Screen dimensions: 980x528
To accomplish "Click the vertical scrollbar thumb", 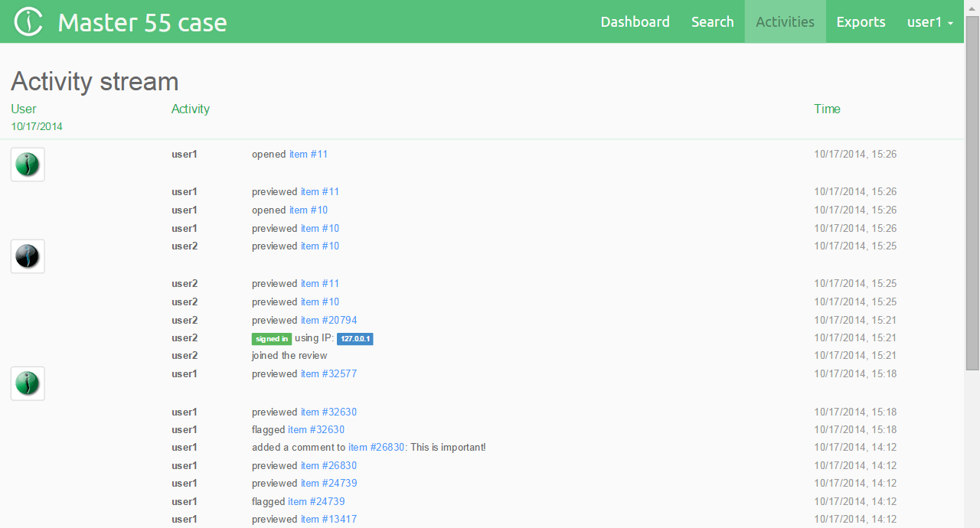I will click(972, 191).
